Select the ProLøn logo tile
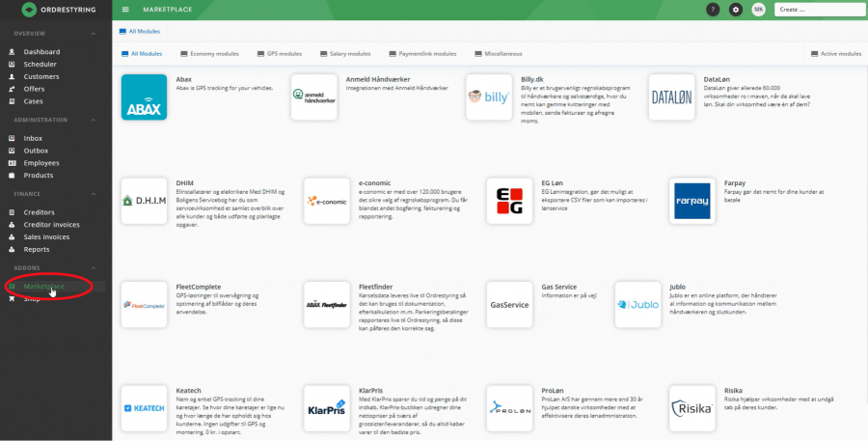This screenshot has height=441, width=868. coord(509,408)
